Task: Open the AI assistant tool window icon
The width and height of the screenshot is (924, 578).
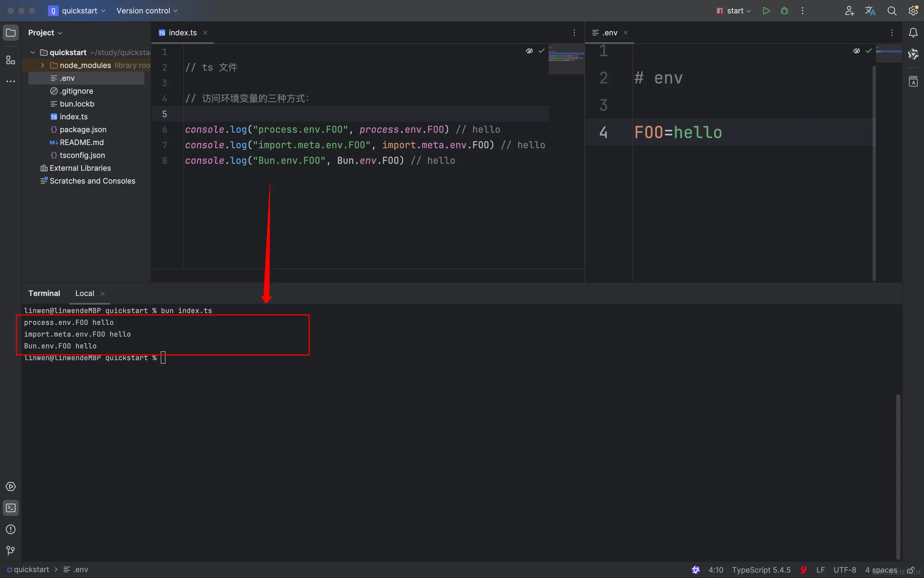Action: coord(913,54)
